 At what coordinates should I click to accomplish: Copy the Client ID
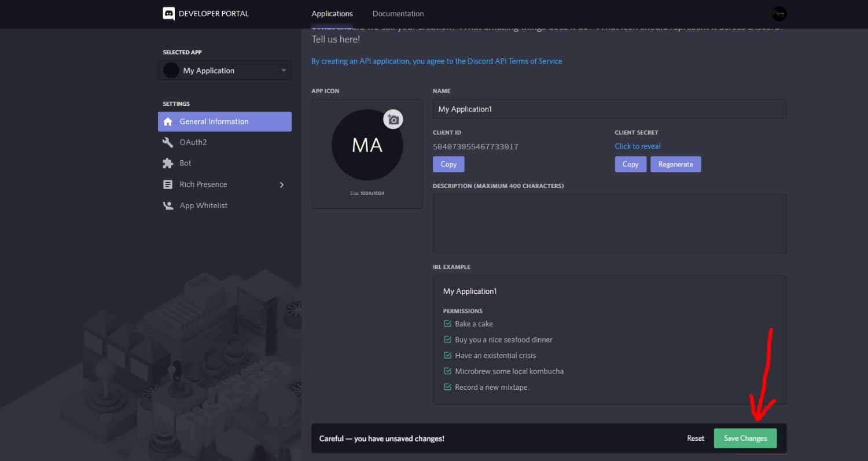click(x=448, y=164)
